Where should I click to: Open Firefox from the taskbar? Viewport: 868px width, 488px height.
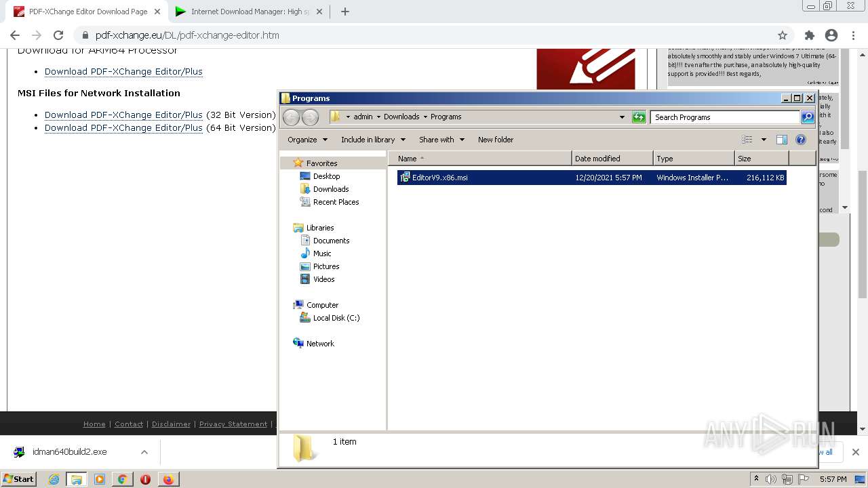point(167,479)
